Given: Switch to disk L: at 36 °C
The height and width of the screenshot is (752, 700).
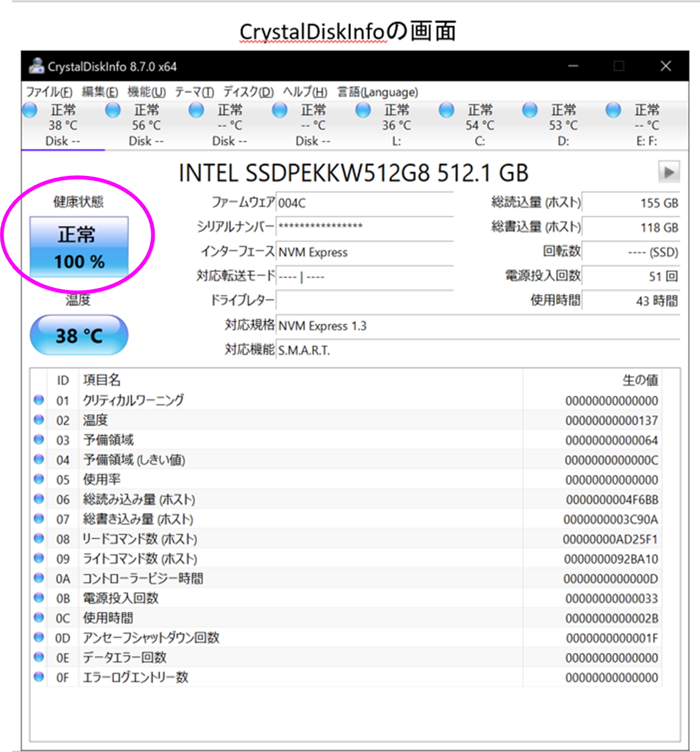Looking at the screenshot, I should [397, 125].
